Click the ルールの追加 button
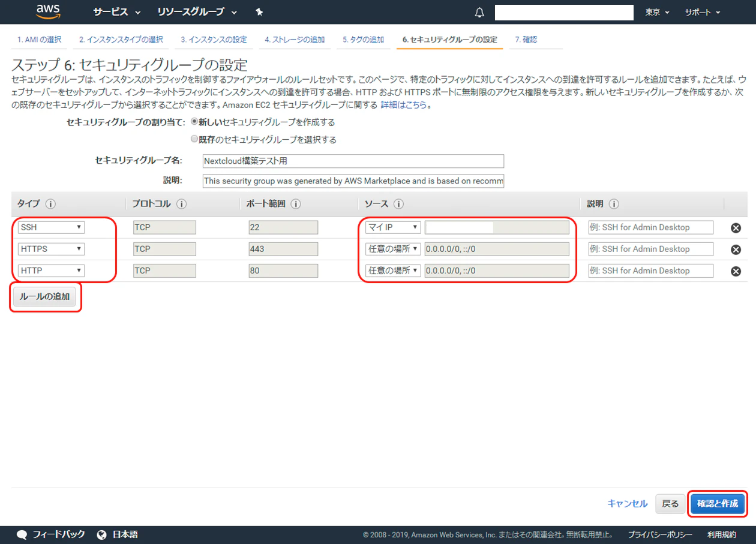The width and height of the screenshot is (756, 544). (45, 297)
